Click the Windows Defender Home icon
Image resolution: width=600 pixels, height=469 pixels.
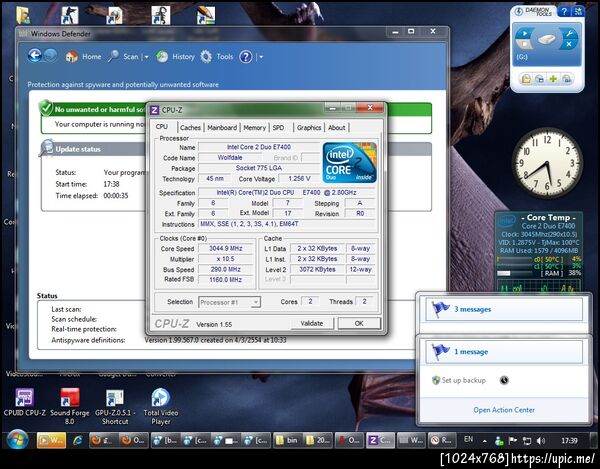[x=70, y=57]
